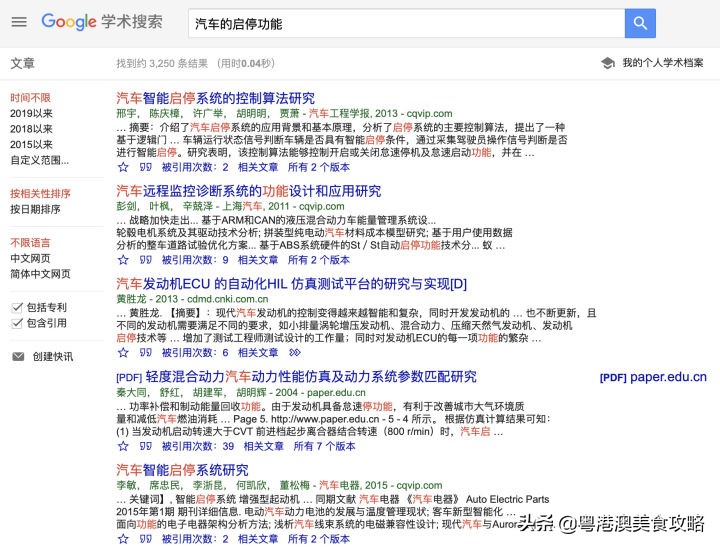720x548 pixels.
Task: Open title 汽车远程监控诊断系统的功能设计和应用研究
Action: click(x=248, y=191)
